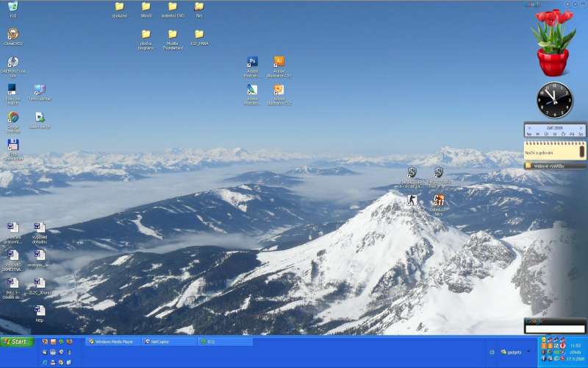
Task: Open Google Chrome desktop shortcut
Action: tap(12, 118)
